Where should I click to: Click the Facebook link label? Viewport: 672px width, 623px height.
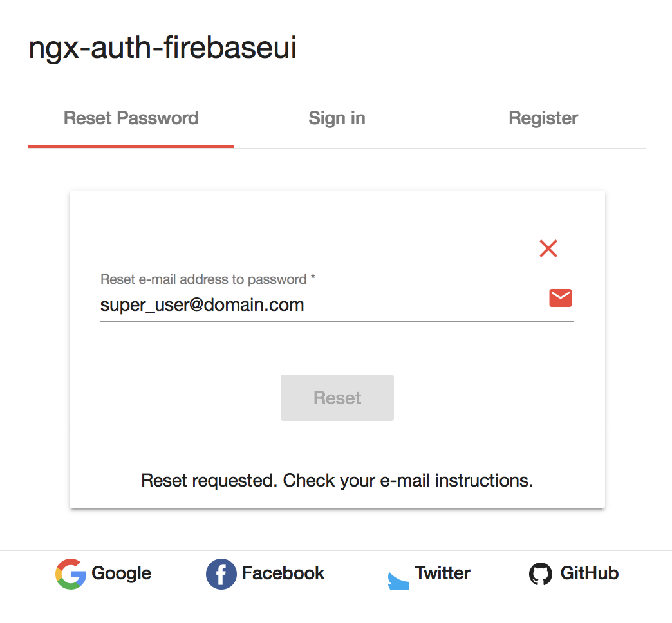pos(283,573)
